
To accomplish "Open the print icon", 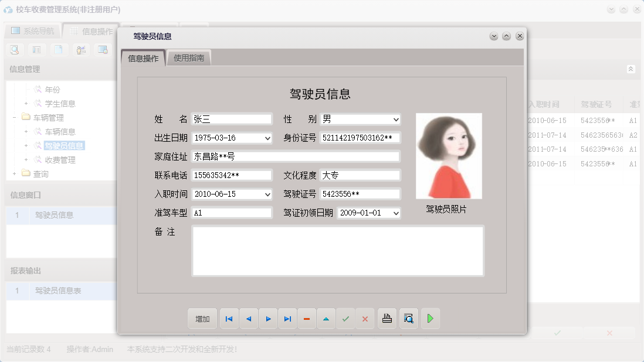I will (387, 318).
